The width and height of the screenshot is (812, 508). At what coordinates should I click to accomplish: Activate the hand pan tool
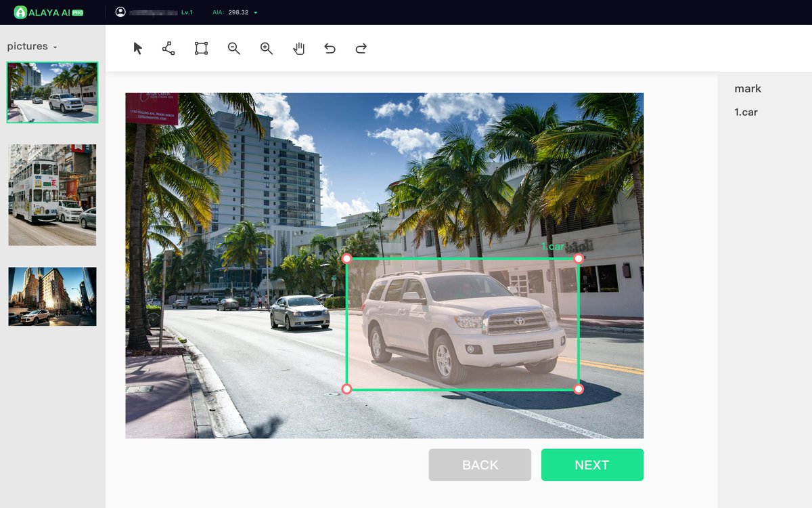coord(298,48)
